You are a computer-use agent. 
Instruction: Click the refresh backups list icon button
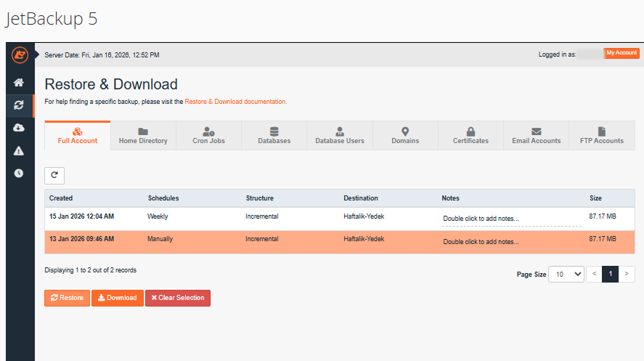pos(54,175)
